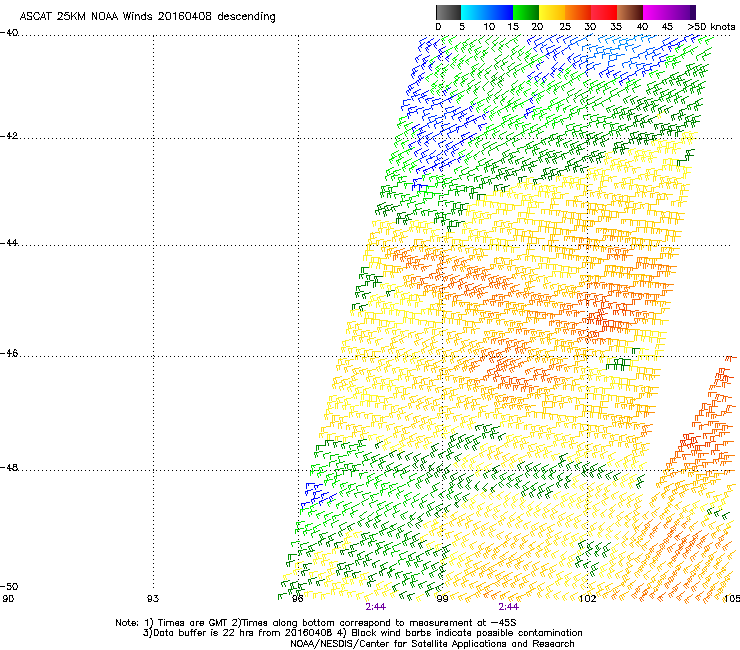The width and height of the screenshot is (740, 650).
Task: Choose the red 30-35 knots legend segment
Action: click(x=604, y=12)
